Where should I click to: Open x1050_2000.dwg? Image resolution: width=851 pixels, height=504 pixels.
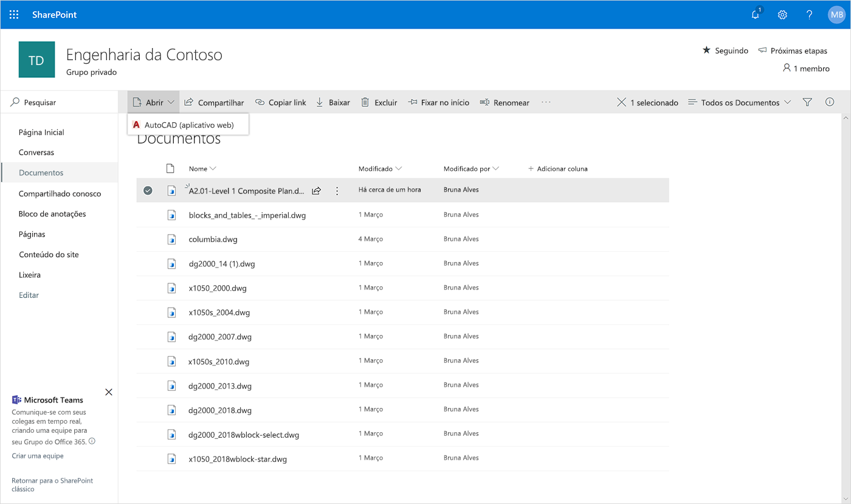click(x=218, y=288)
